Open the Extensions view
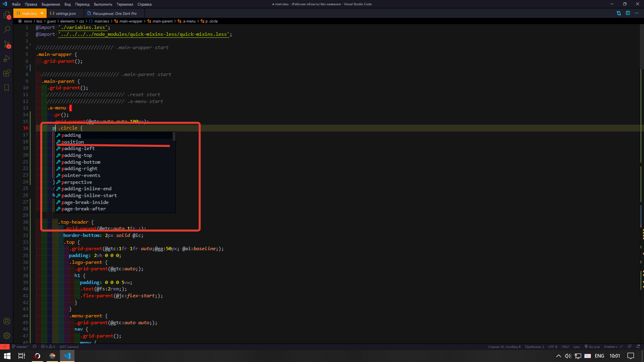The image size is (644, 362). coord(6,73)
